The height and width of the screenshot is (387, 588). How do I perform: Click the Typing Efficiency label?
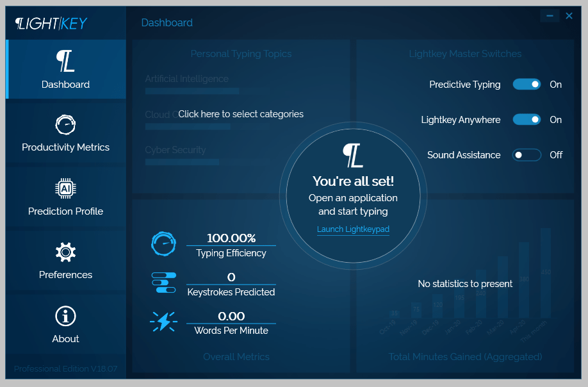[x=231, y=253]
